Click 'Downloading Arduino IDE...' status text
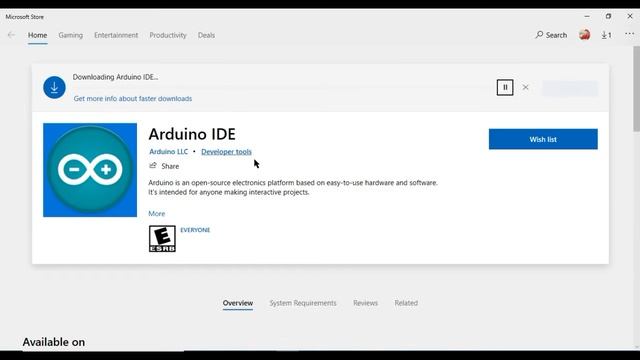 116,77
